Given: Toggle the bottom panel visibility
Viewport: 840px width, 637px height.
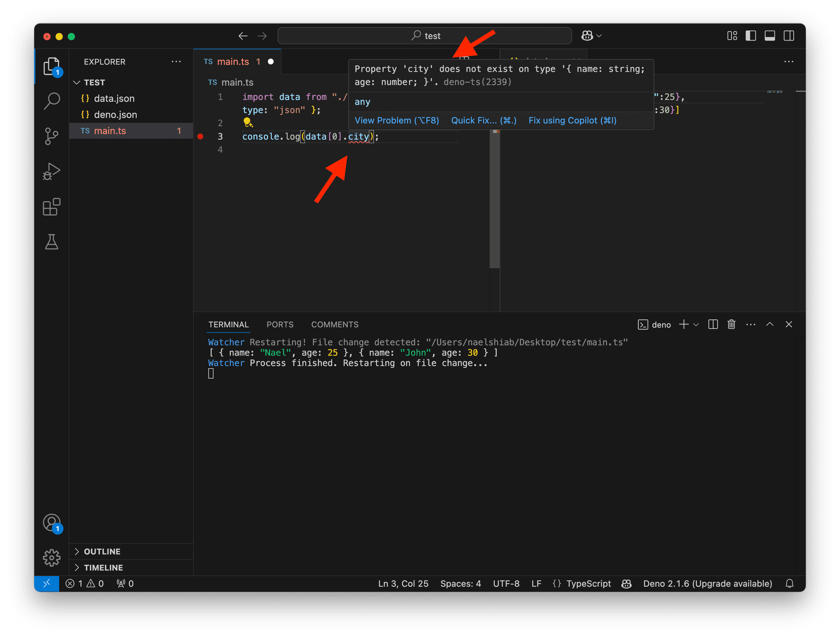Looking at the screenshot, I should click(x=770, y=36).
